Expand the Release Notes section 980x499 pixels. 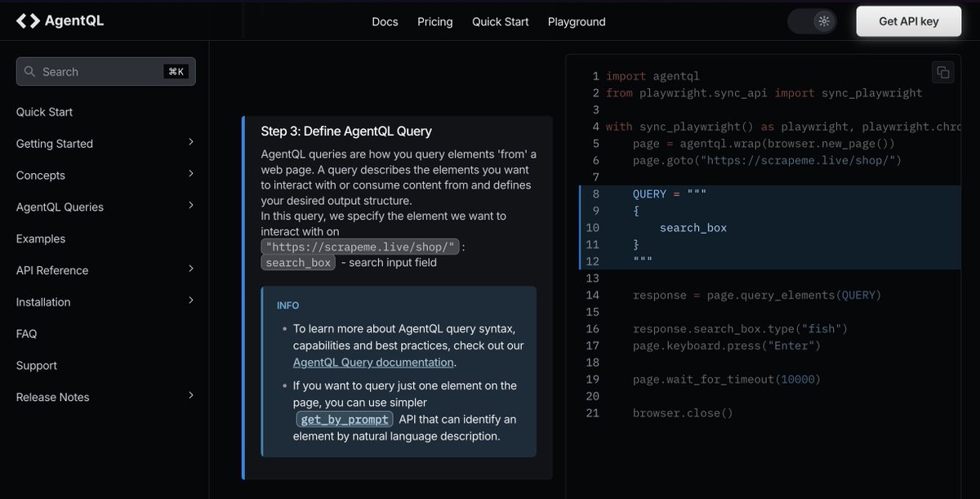(191, 395)
